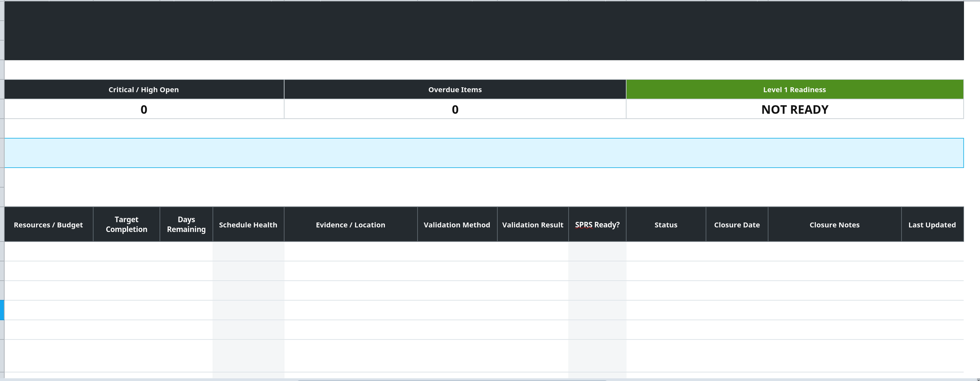Click the NOT READY status cell
Image resolution: width=980 pixels, height=381 pixels.
tap(795, 109)
